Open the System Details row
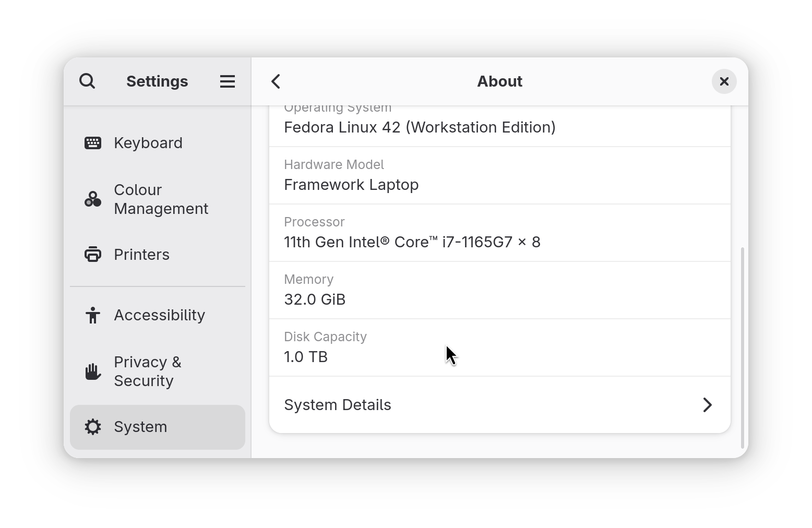This screenshot has width=812, height=528. (x=470, y=405)
